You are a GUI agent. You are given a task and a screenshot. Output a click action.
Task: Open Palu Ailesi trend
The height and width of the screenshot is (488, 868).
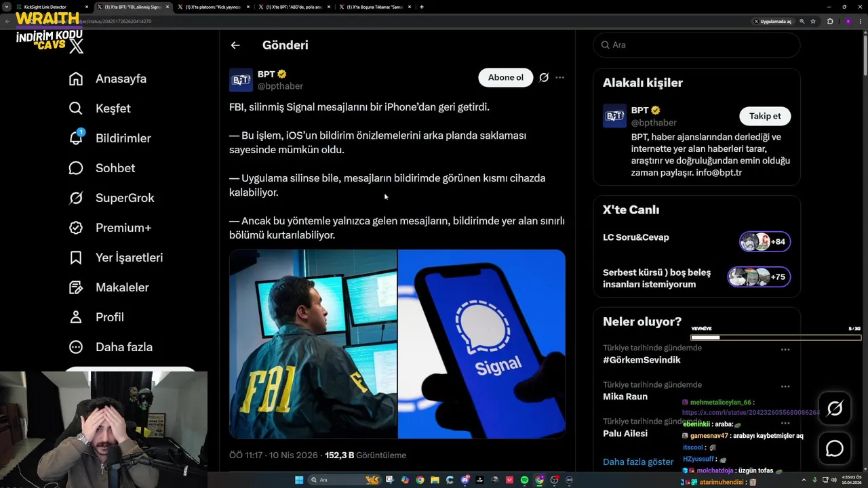tap(625, 433)
